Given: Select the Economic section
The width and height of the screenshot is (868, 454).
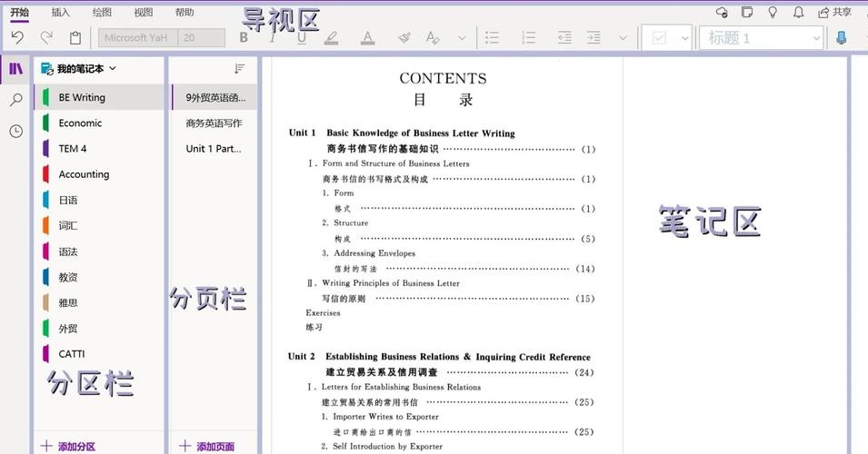Looking at the screenshot, I should click(x=99, y=123).
